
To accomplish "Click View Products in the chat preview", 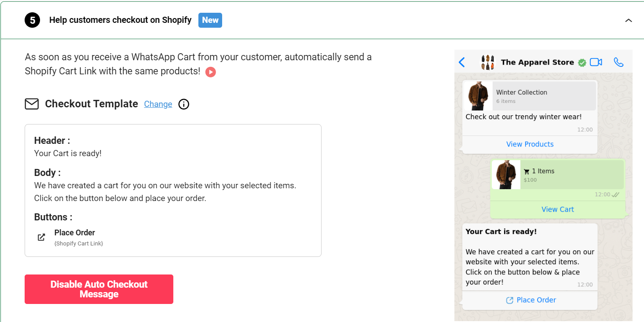I will tap(530, 144).
